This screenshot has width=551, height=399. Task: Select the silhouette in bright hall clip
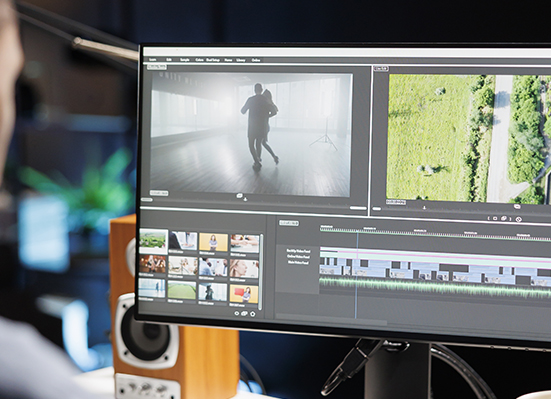click(x=152, y=288)
